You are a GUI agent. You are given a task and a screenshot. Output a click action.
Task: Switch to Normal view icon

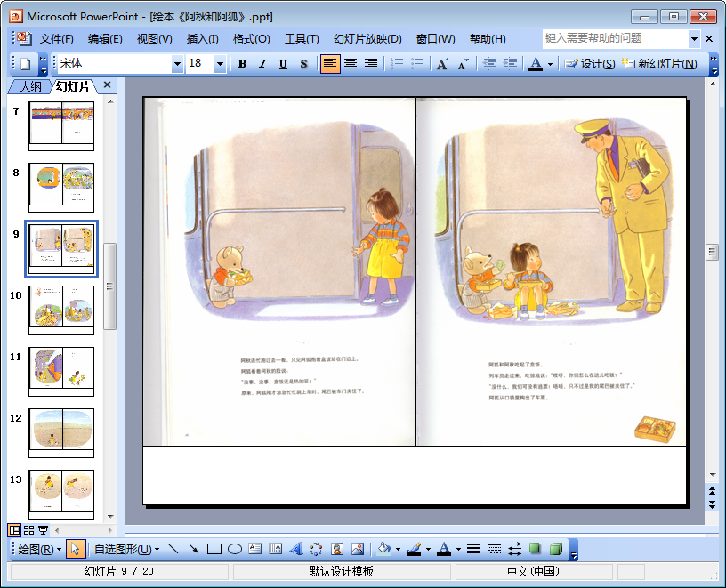pos(15,530)
